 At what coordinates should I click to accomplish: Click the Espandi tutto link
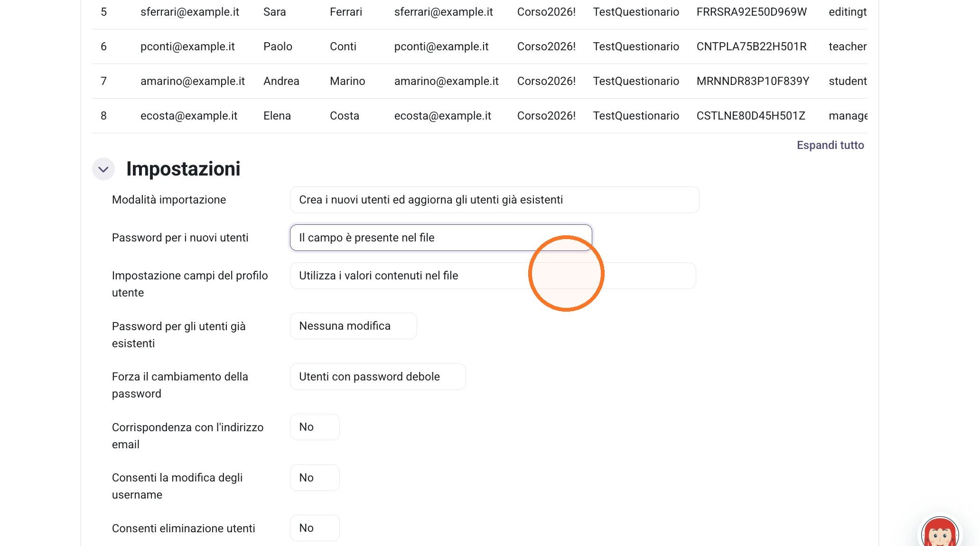(830, 145)
